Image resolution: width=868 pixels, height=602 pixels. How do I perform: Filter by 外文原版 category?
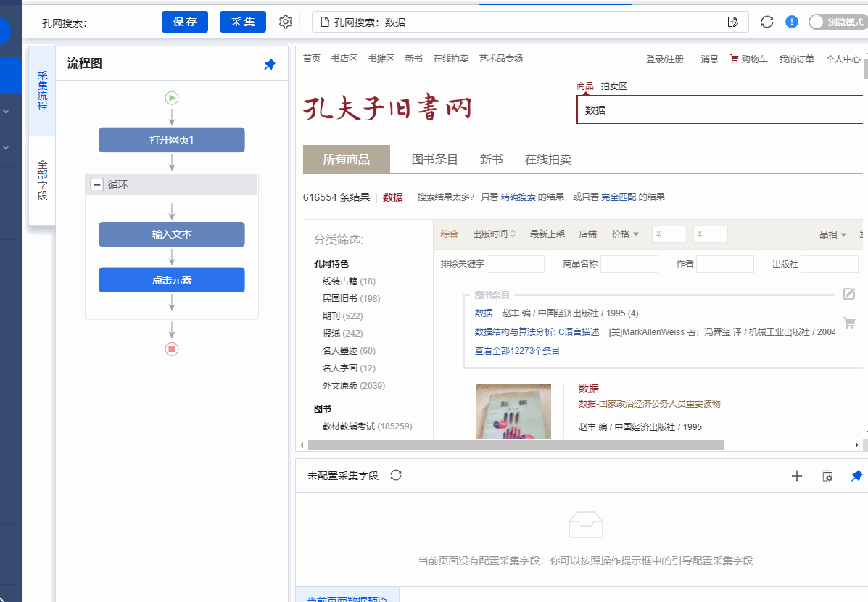354,385
